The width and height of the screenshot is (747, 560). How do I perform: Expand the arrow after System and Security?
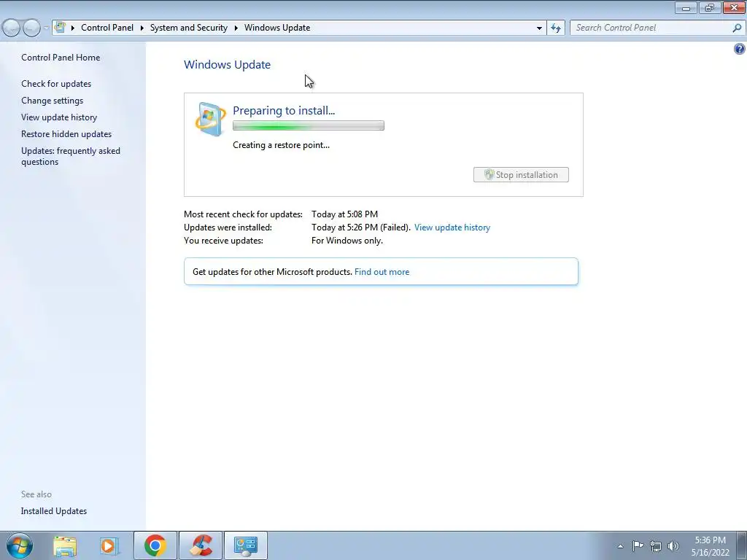point(236,28)
